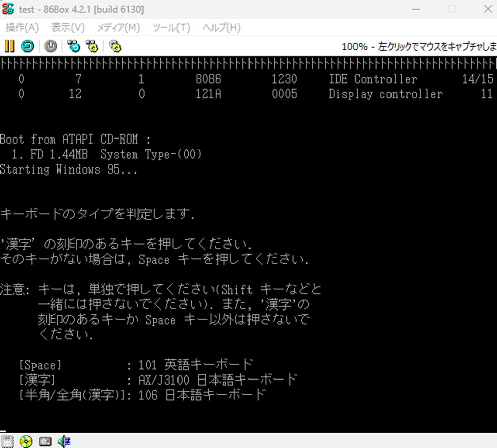Click the 100% zoom indicator text
This screenshot has width=497, height=448.
point(354,46)
